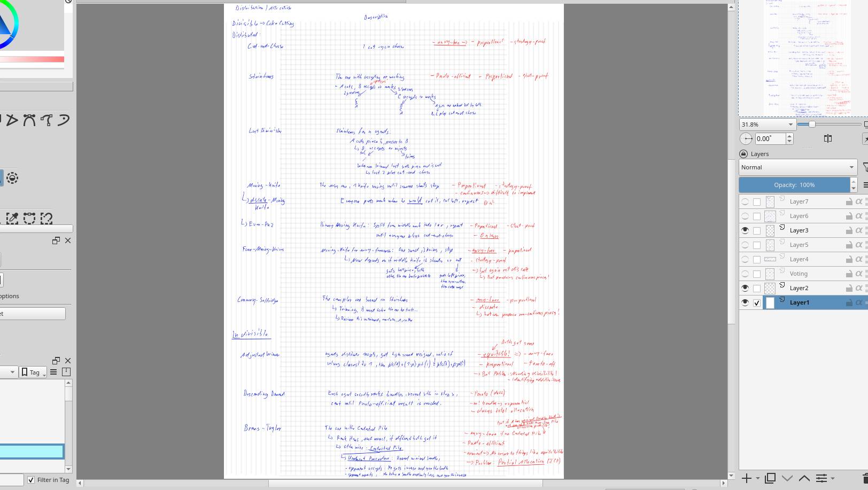This screenshot has width=868, height=490.
Task: Toggle alpha inheritance on Layer2
Action: pyautogui.click(x=859, y=288)
